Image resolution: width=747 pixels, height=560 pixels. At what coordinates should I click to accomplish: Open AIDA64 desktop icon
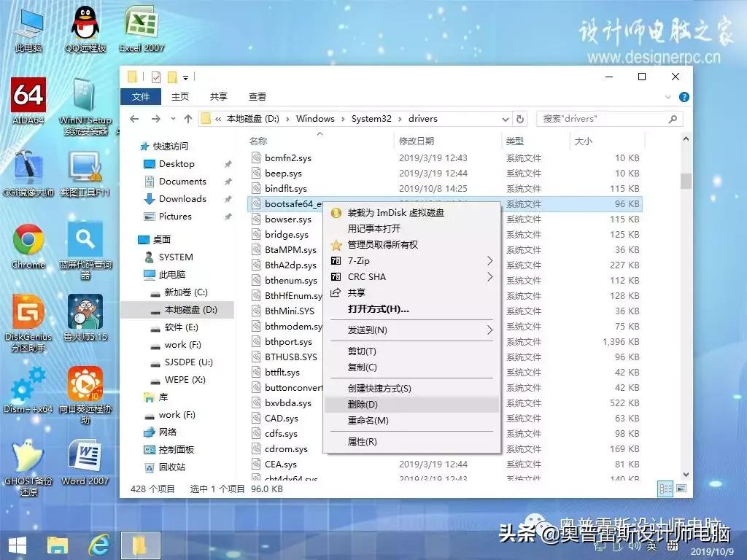(27, 95)
